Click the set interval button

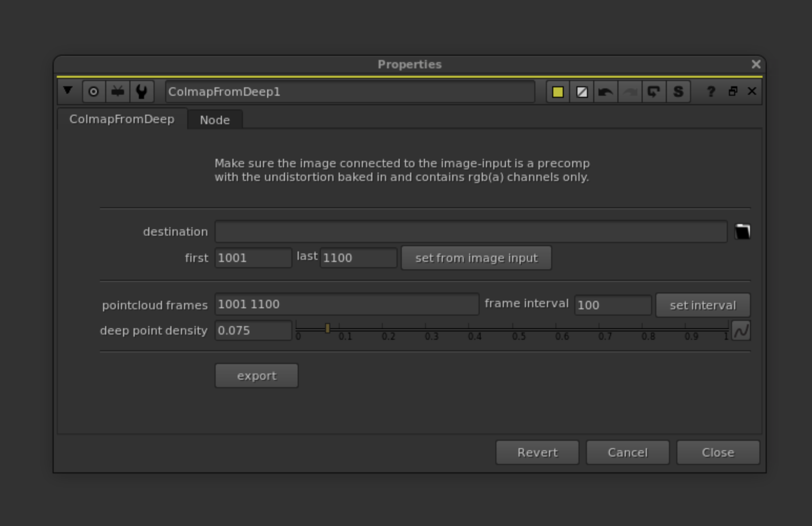[702, 305]
